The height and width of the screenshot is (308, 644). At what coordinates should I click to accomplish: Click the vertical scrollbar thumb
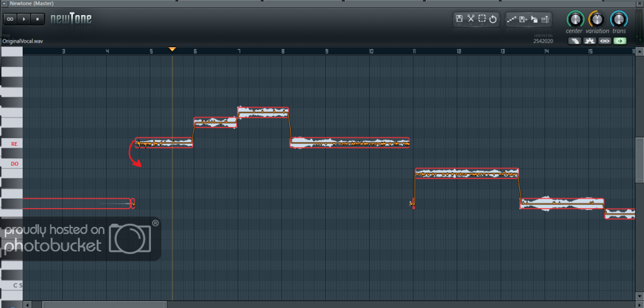[640, 160]
